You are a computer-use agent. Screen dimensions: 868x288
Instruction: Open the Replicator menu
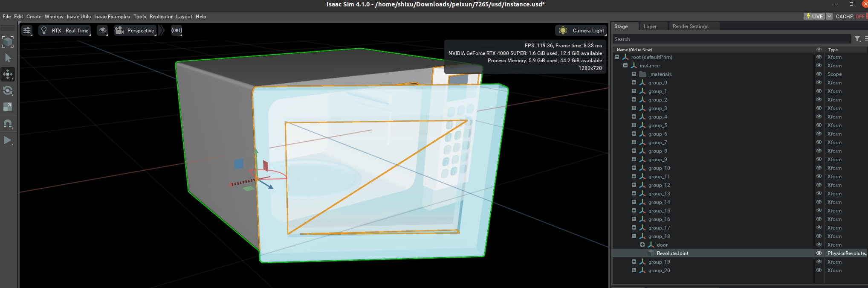(161, 17)
